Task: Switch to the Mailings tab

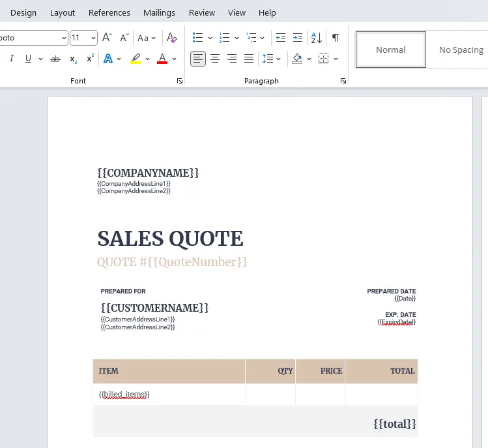Action: 159,12
